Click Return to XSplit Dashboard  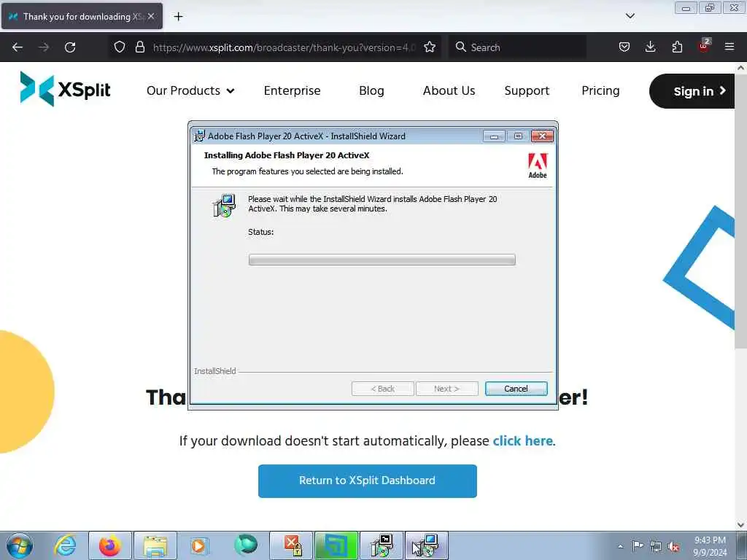click(368, 481)
